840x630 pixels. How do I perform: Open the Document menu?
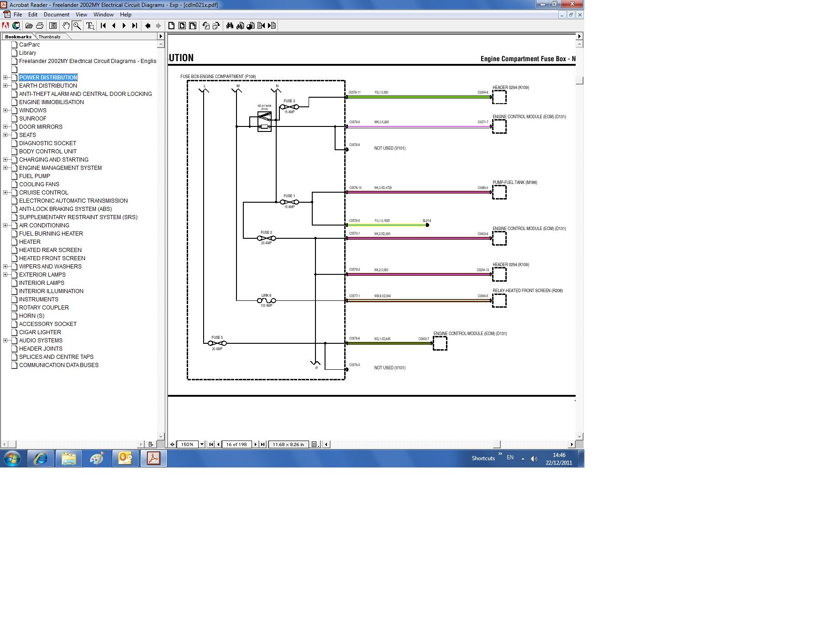point(57,15)
